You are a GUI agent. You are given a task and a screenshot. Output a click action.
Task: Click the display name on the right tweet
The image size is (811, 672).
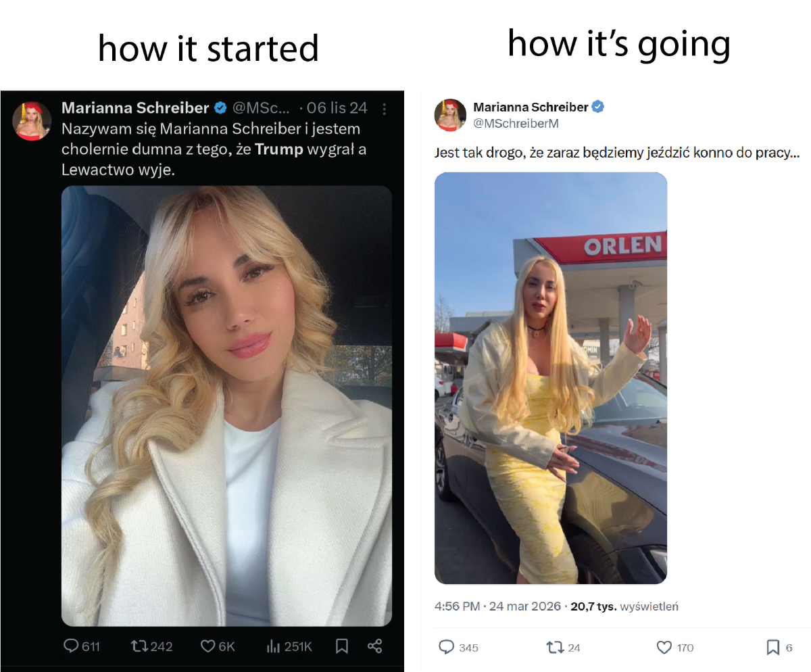531,107
